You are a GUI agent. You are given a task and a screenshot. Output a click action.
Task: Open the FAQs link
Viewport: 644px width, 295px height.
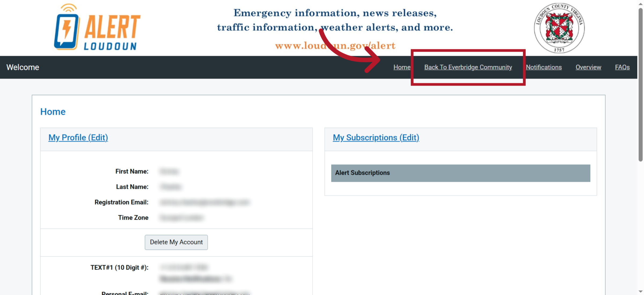click(x=622, y=67)
